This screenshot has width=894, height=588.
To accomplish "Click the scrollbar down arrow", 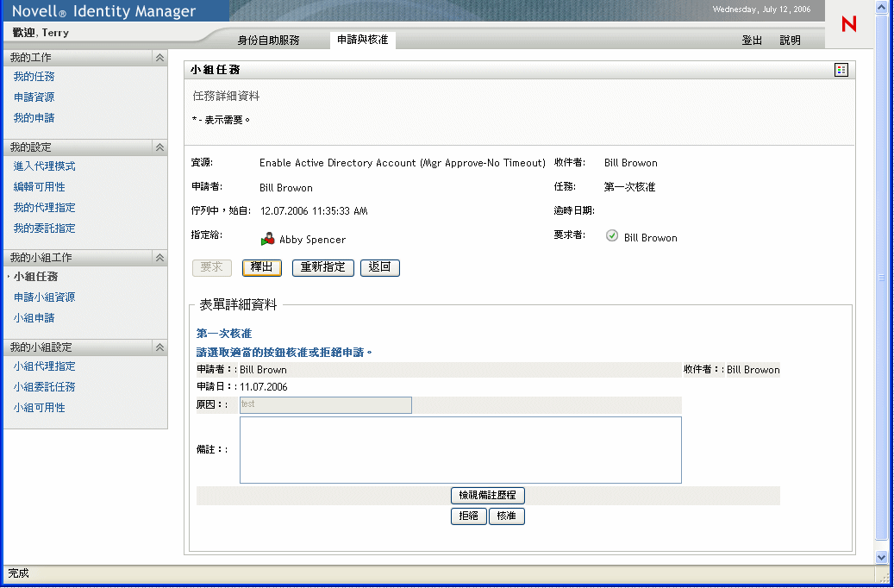I will [x=881, y=557].
